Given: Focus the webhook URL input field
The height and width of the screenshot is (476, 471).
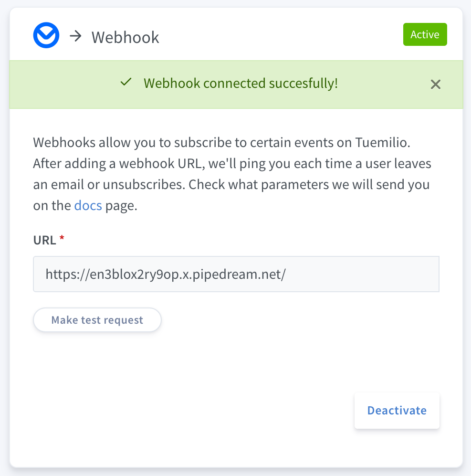Looking at the screenshot, I should coord(236,274).
